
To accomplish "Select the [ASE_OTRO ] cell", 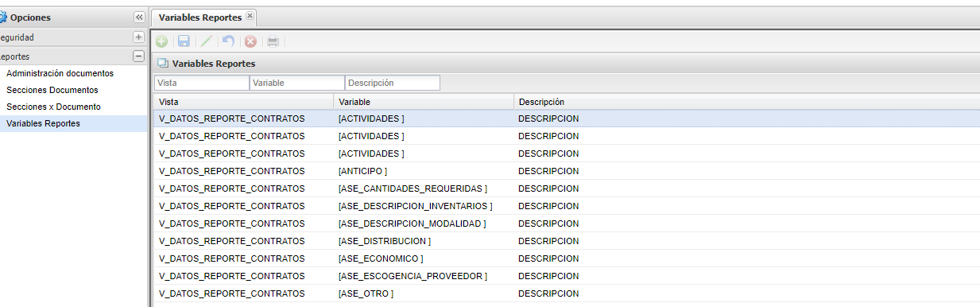I will tap(423, 293).
